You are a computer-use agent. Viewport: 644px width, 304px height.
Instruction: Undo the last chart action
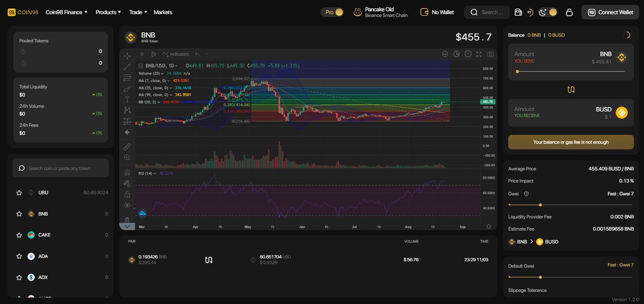197,54
